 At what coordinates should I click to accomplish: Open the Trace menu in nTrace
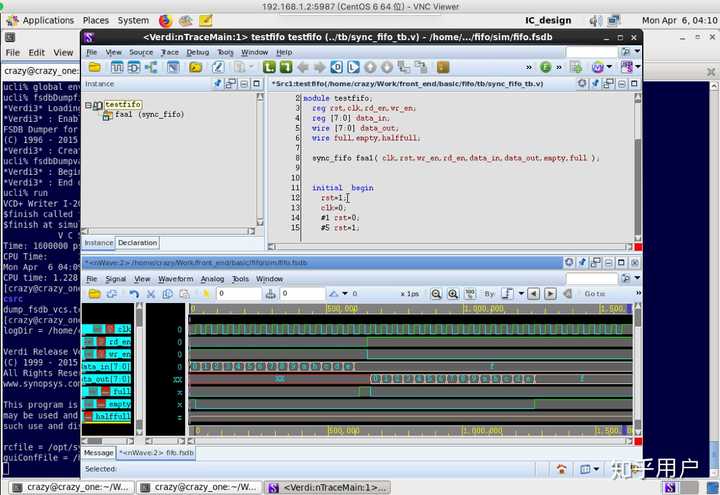[169, 52]
